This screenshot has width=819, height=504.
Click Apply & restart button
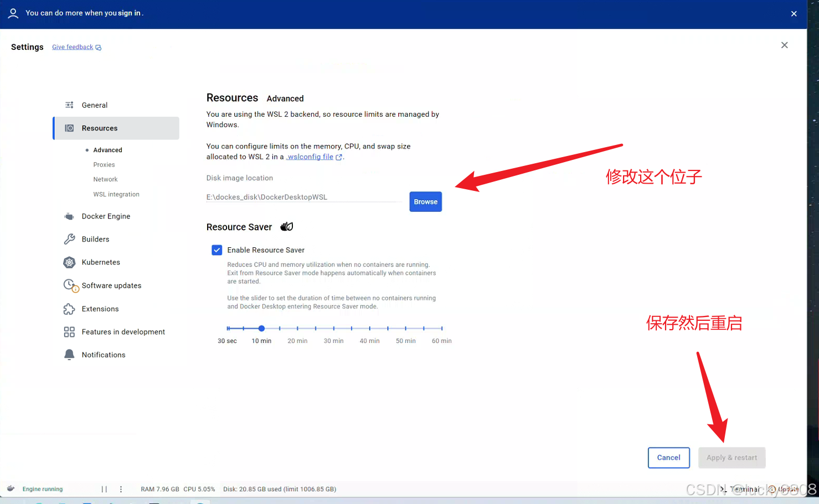click(x=732, y=458)
